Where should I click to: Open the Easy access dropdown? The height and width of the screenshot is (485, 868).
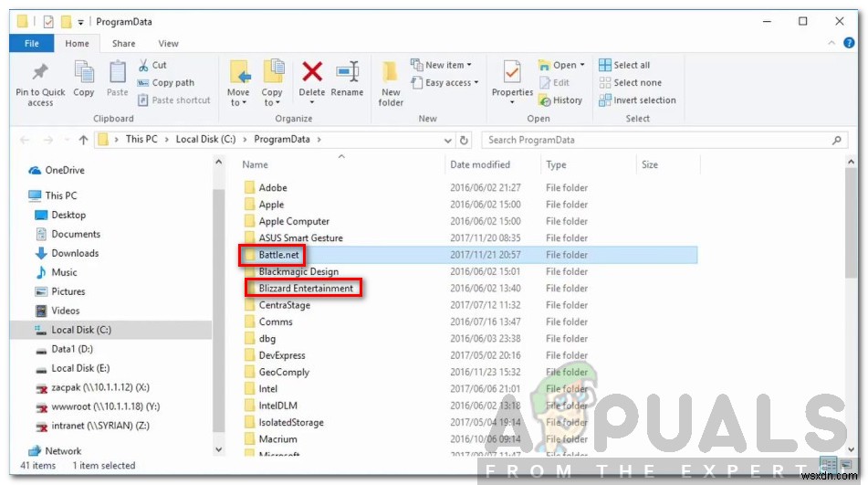(x=444, y=82)
